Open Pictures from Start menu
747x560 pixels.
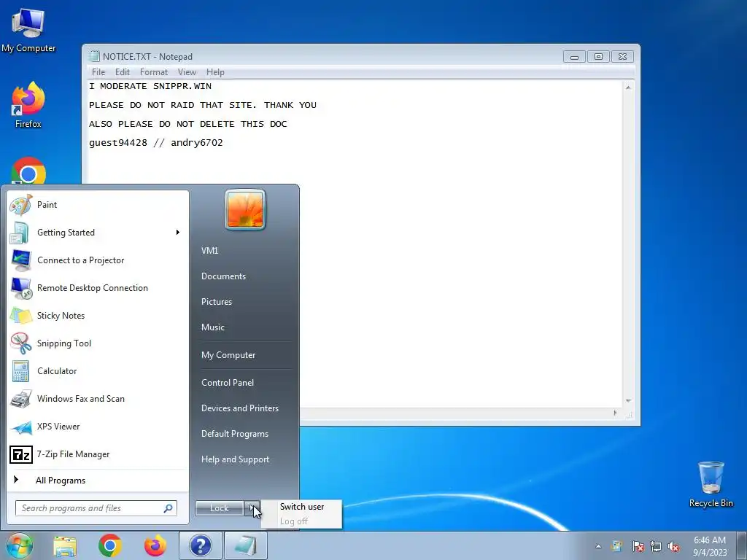[x=216, y=302]
